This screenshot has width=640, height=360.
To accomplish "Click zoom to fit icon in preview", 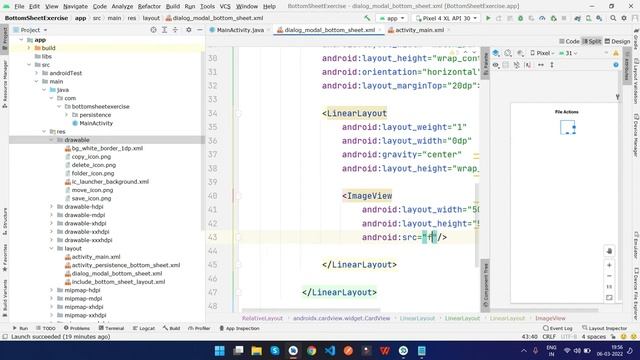I will click(x=609, y=298).
